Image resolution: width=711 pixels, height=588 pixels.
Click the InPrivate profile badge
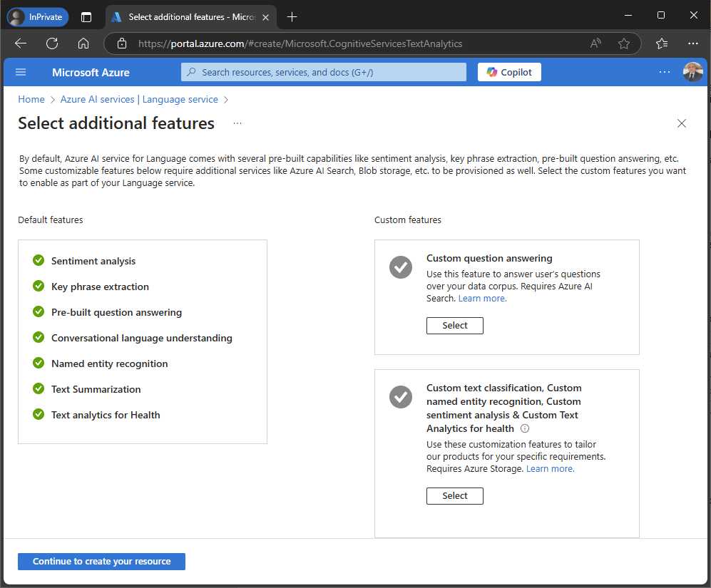point(38,17)
